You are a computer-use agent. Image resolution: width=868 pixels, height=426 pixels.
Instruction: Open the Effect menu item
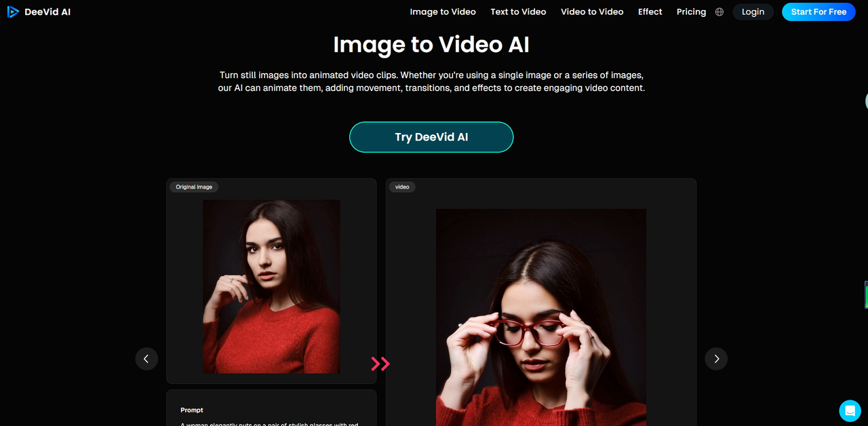coord(650,12)
